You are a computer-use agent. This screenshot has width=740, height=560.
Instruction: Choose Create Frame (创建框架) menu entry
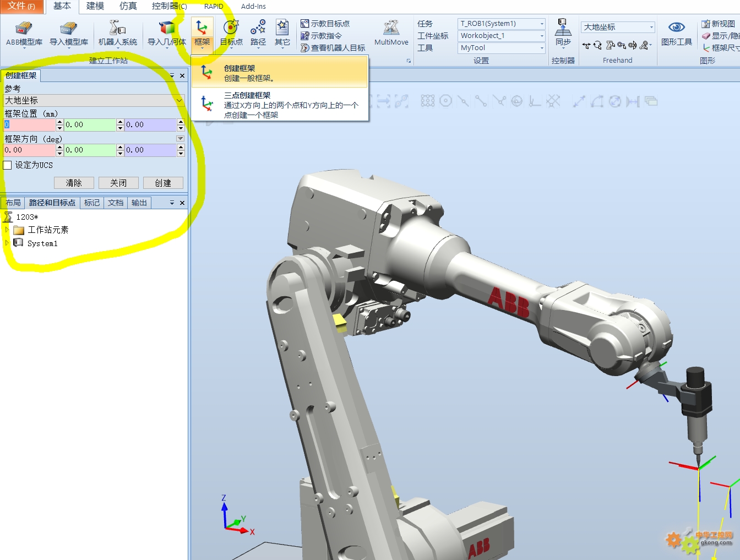(280, 73)
